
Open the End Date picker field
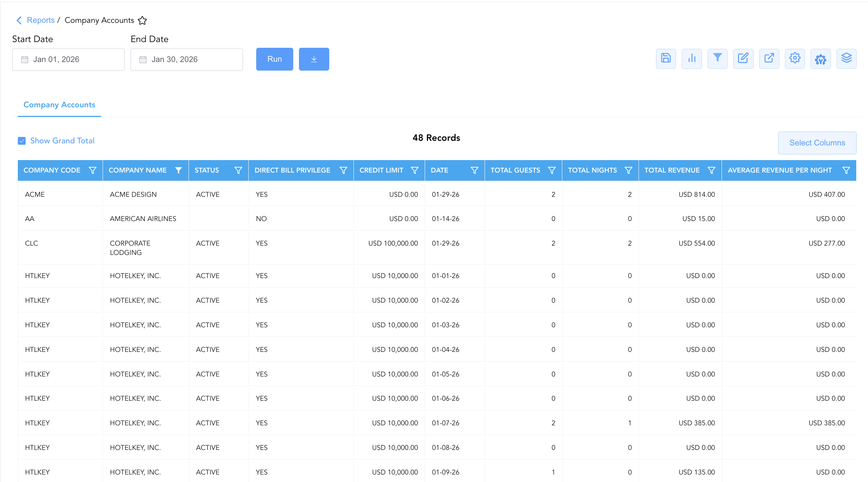pyautogui.click(x=187, y=60)
